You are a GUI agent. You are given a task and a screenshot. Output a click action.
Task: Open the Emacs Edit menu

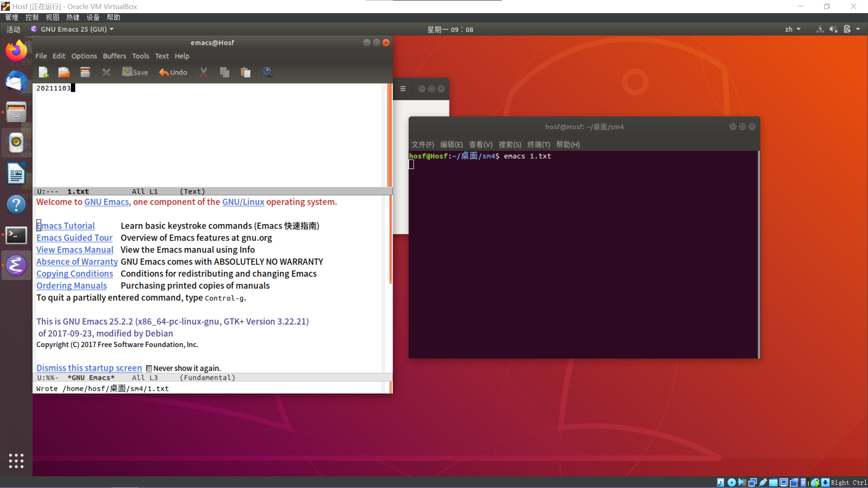[59, 56]
